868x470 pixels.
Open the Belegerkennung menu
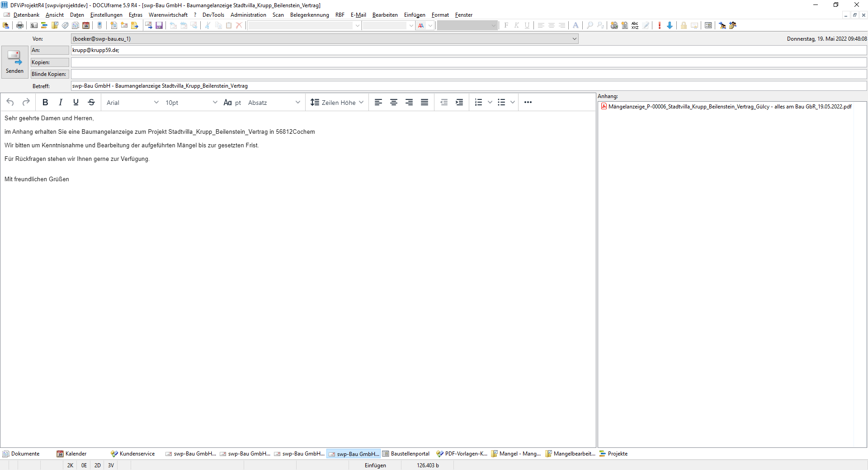coord(309,15)
